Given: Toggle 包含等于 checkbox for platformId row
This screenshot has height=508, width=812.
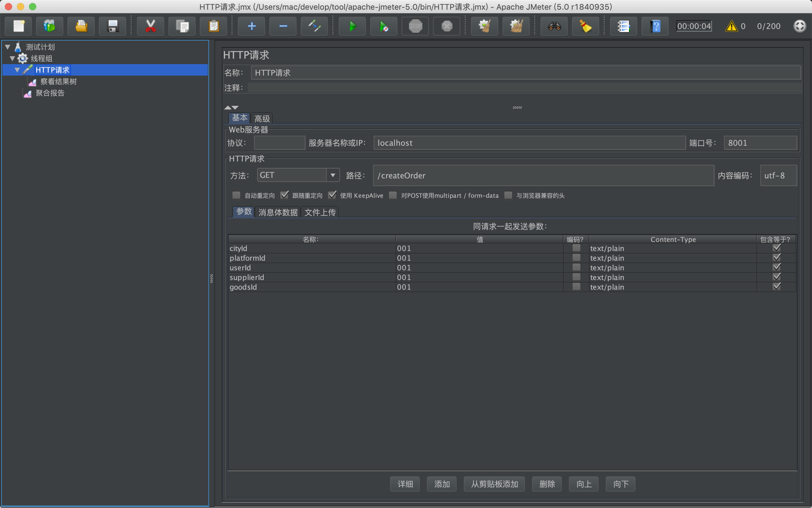Looking at the screenshot, I should 777,258.
